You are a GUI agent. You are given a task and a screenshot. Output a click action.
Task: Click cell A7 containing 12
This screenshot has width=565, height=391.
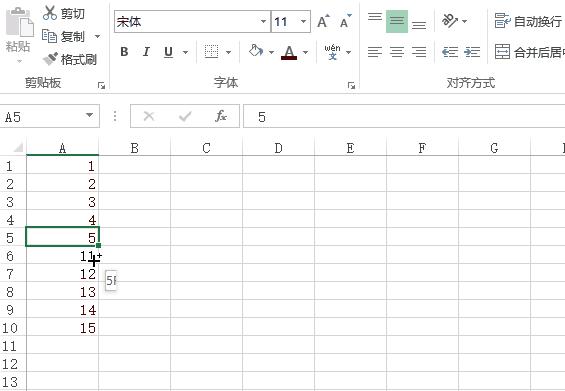(62, 274)
